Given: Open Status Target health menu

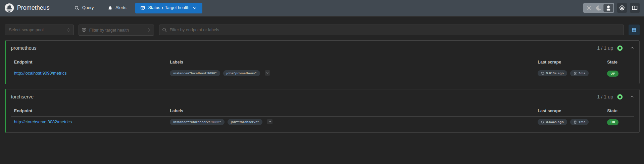Looking at the screenshot, I should coord(169,8).
